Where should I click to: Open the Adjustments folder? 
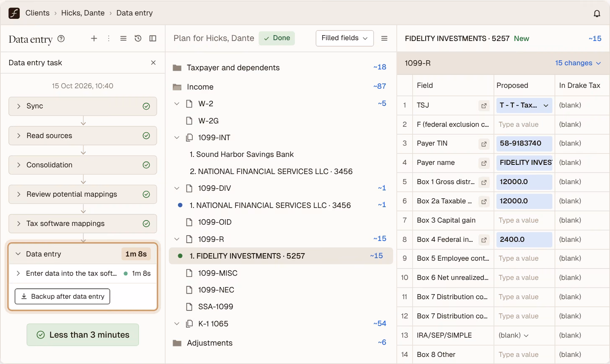pos(209,343)
